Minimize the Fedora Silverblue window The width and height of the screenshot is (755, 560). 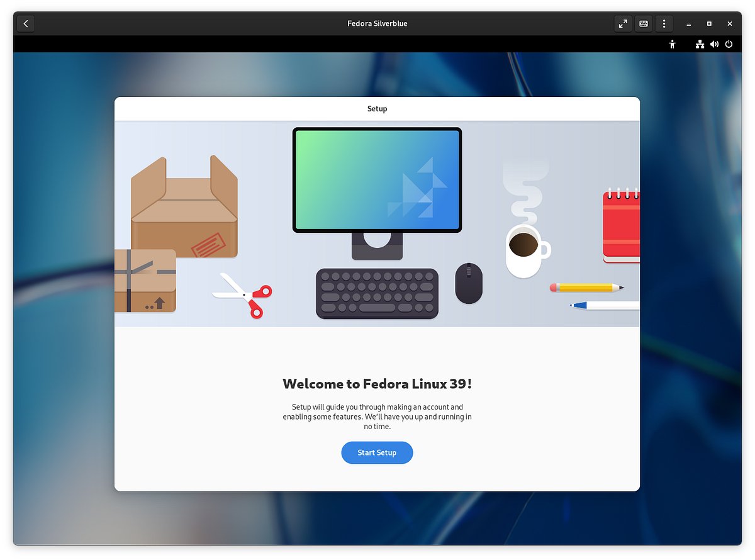[689, 24]
